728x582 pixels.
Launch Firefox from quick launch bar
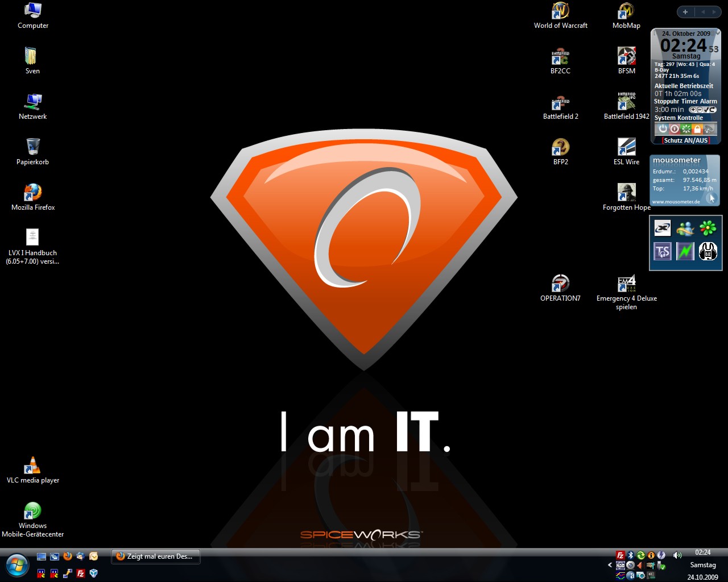pos(68,556)
